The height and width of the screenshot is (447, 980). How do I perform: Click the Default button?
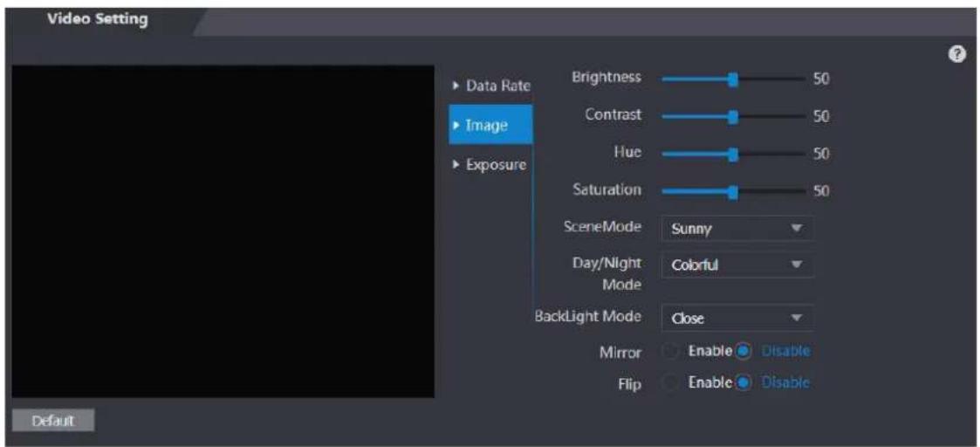pyautogui.click(x=53, y=420)
